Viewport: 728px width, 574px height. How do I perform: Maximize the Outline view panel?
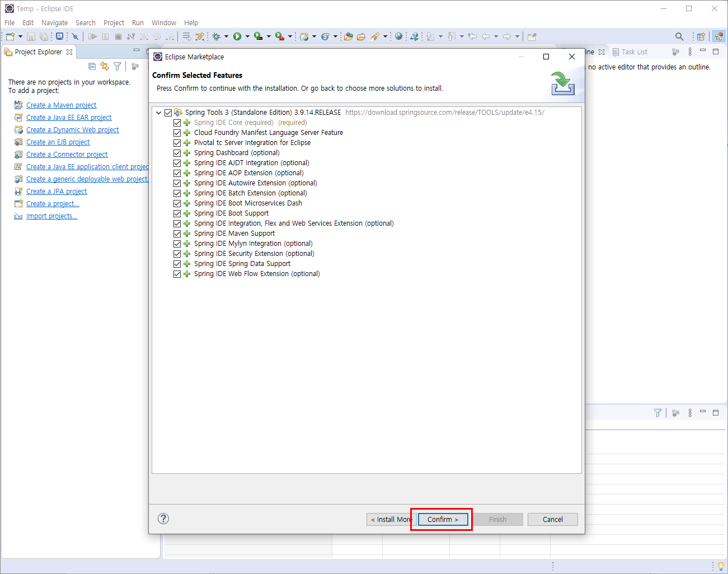pos(716,51)
